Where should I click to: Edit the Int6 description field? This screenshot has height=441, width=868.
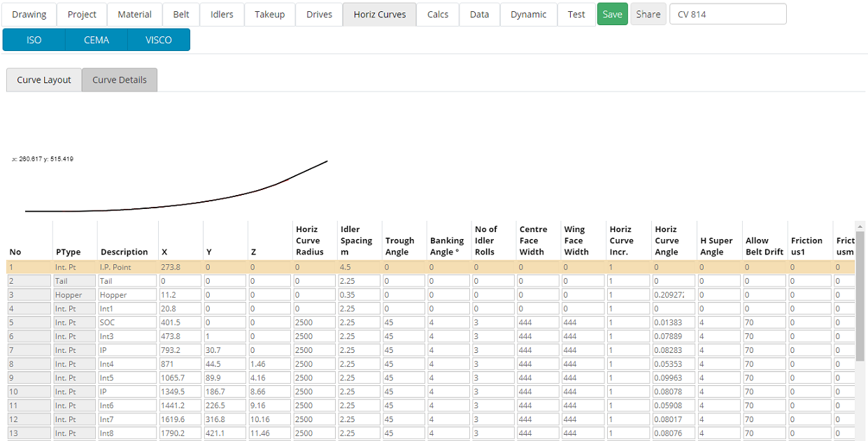point(128,405)
